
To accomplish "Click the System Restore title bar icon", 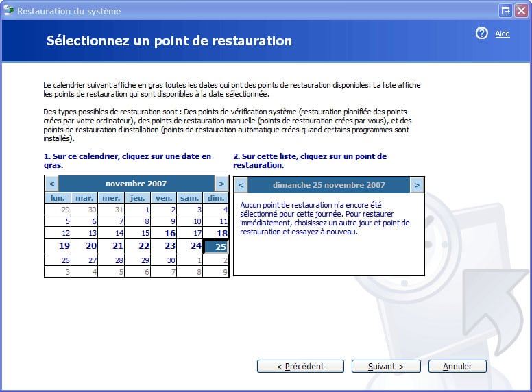I will click(9, 10).
